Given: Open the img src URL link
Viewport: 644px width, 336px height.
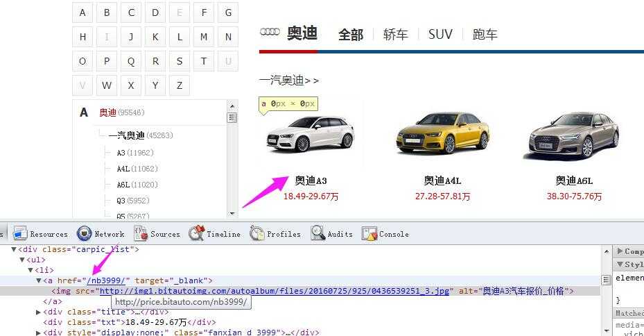Looking at the screenshot, I should pyautogui.click(x=275, y=291).
